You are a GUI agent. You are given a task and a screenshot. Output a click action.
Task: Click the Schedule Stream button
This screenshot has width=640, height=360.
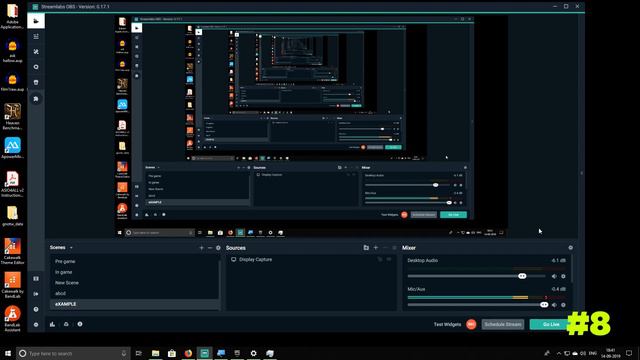click(x=503, y=324)
